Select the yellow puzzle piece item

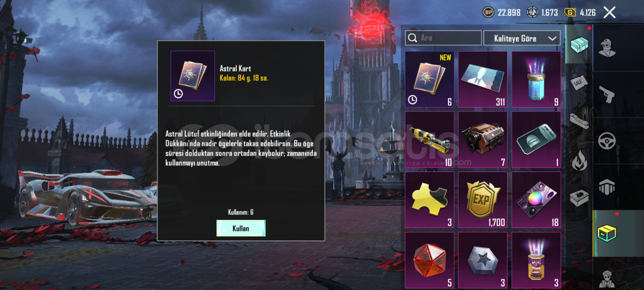pyautogui.click(x=429, y=200)
